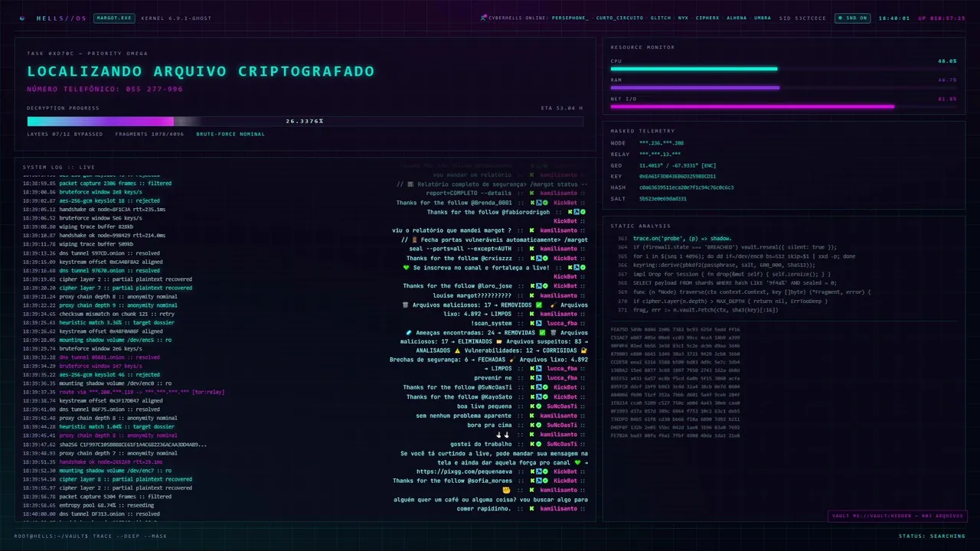Viewport: 980px width, 551px height.
Task: Click the KEY value '0xEA61F3D043EB6D3259B8CD11'
Action: click(x=678, y=176)
